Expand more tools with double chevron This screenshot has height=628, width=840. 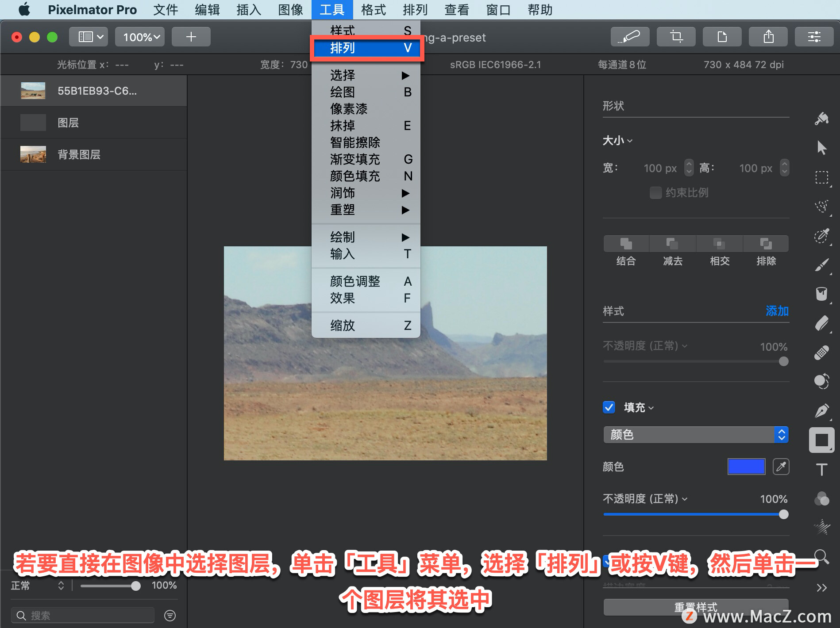pyautogui.click(x=822, y=588)
